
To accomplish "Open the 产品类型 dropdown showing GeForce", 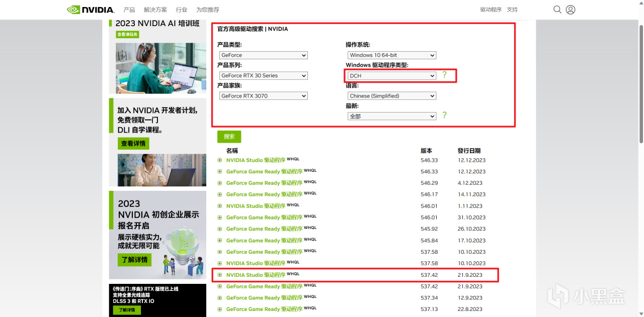I will (x=264, y=55).
